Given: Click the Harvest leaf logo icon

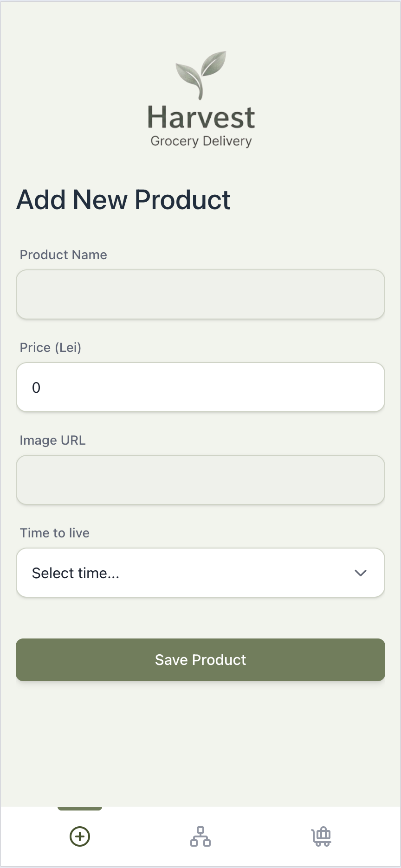Looking at the screenshot, I should (201, 74).
